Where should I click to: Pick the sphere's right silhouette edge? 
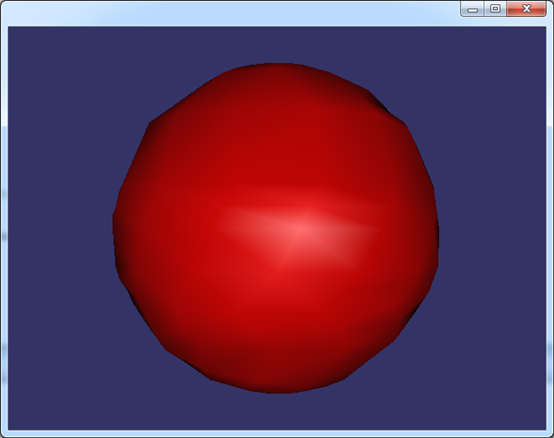435,230
